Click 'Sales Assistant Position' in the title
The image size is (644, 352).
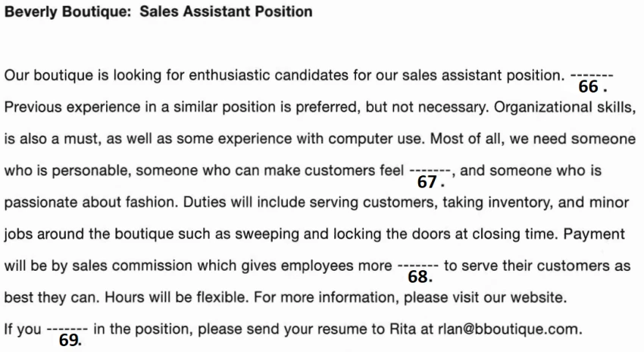[226, 11]
